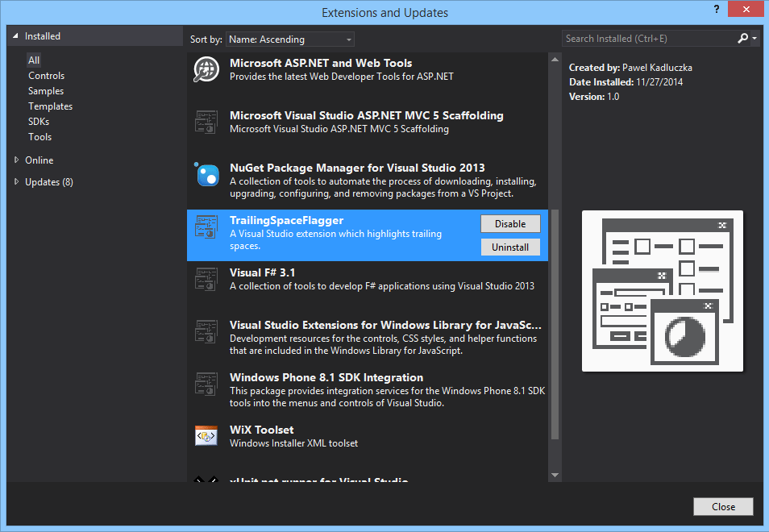Select the Templates category
The image size is (769, 532).
[50, 106]
